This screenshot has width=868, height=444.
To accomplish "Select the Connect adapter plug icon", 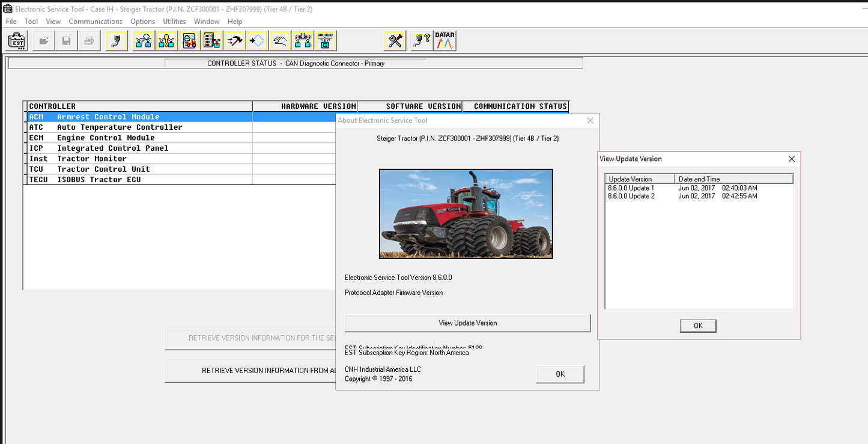I will pyautogui.click(x=116, y=40).
